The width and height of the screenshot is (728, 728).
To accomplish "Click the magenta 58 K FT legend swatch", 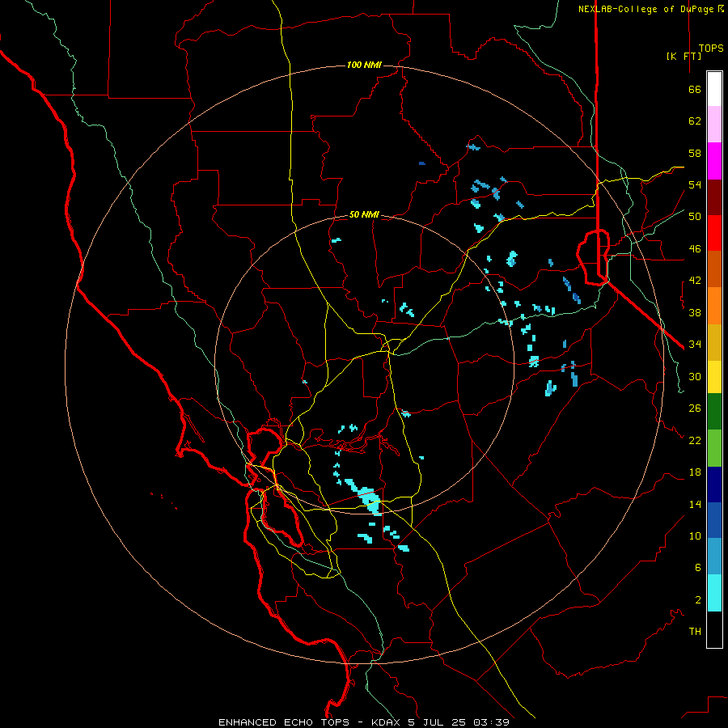I will [x=714, y=161].
